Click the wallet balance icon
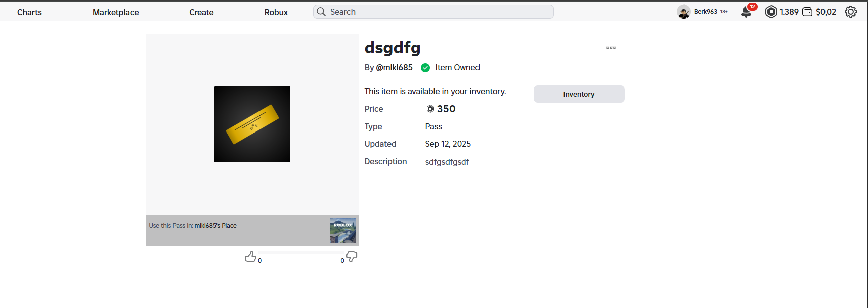The width and height of the screenshot is (868, 308). (807, 12)
